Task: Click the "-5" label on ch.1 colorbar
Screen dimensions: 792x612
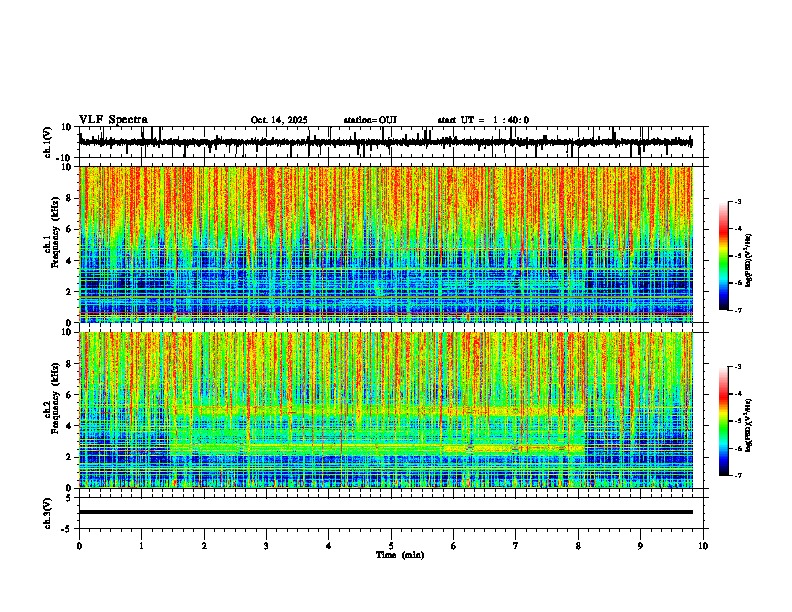Action: (738, 256)
